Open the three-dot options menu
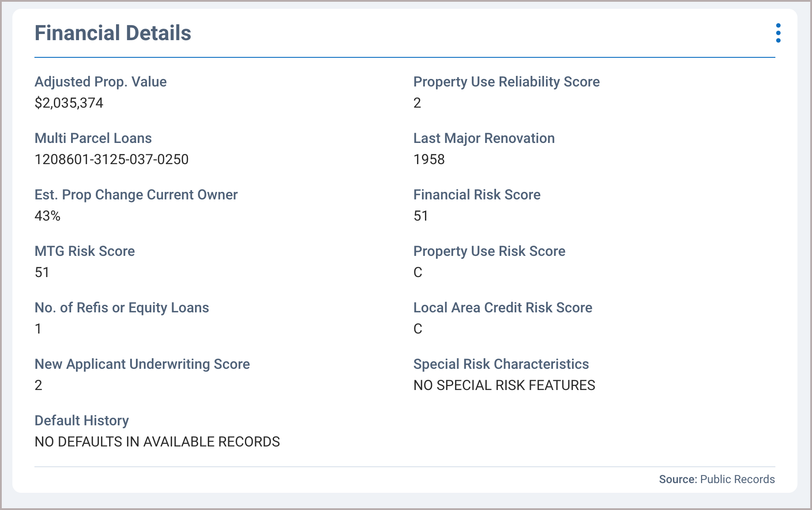 click(778, 33)
